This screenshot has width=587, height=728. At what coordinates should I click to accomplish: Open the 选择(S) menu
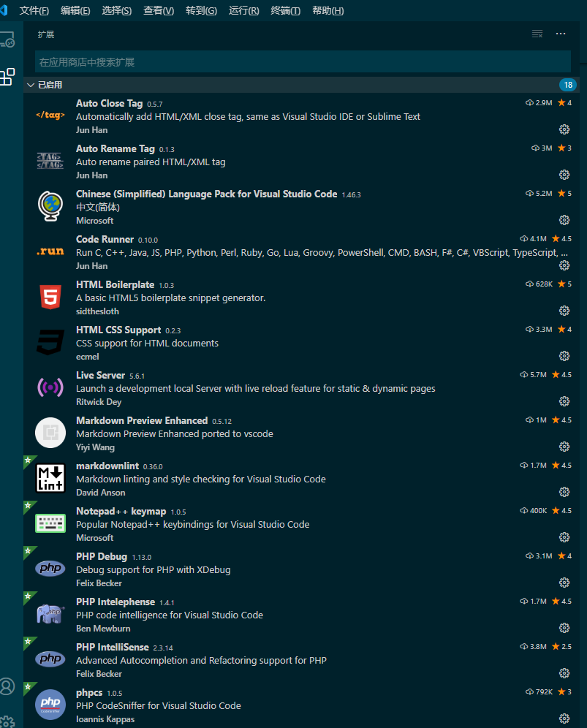(x=116, y=11)
